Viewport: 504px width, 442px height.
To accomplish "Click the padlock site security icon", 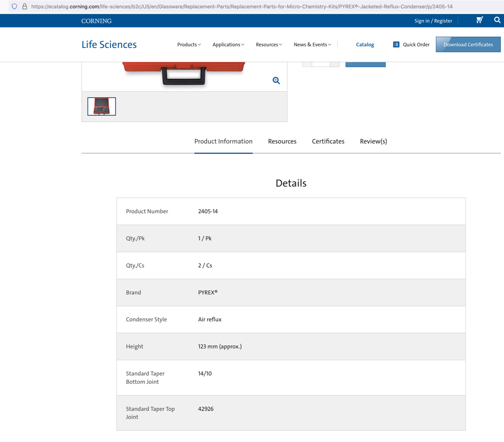I will click(25, 6).
